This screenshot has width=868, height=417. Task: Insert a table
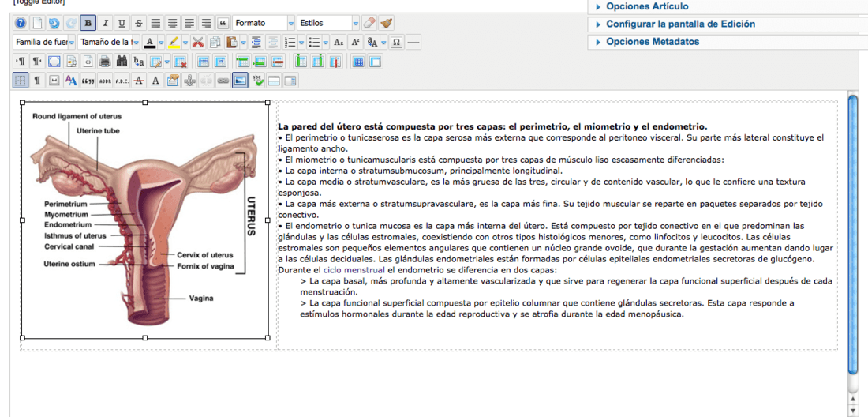pos(156,61)
